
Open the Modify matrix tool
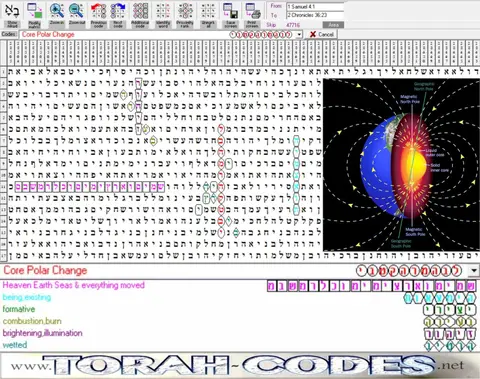[x=34, y=14]
